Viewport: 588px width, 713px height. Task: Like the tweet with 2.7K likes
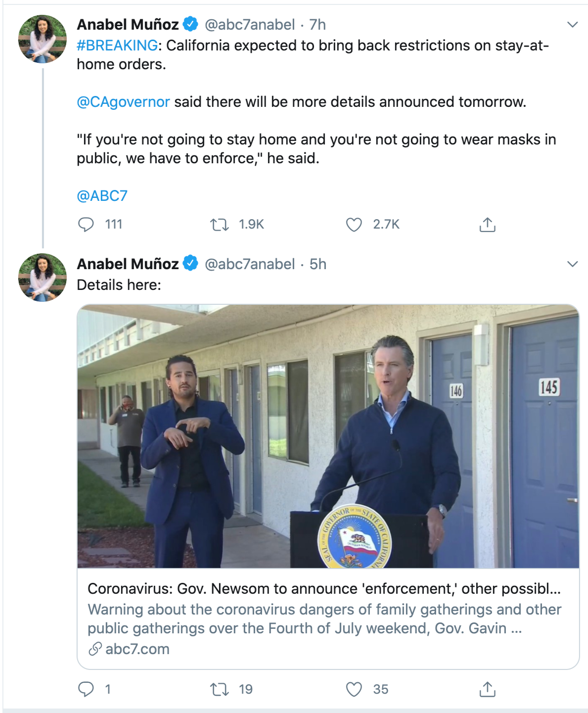(354, 225)
